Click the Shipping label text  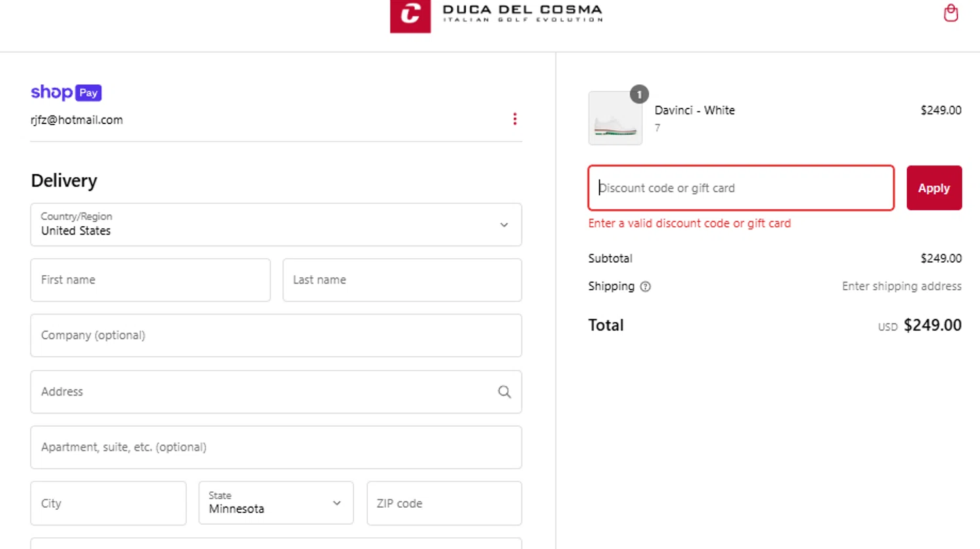[x=611, y=286]
